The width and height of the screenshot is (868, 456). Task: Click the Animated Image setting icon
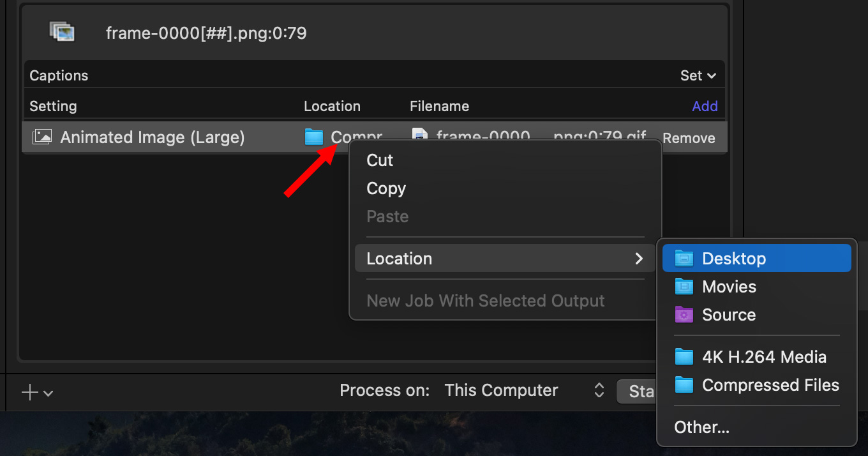(x=42, y=137)
